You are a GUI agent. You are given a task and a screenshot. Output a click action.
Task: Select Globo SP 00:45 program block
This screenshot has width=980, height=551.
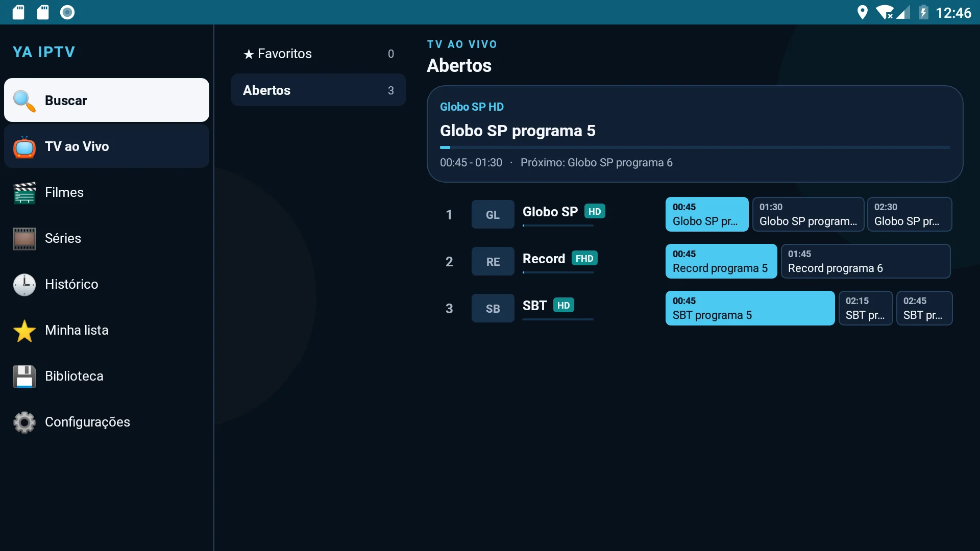click(707, 214)
